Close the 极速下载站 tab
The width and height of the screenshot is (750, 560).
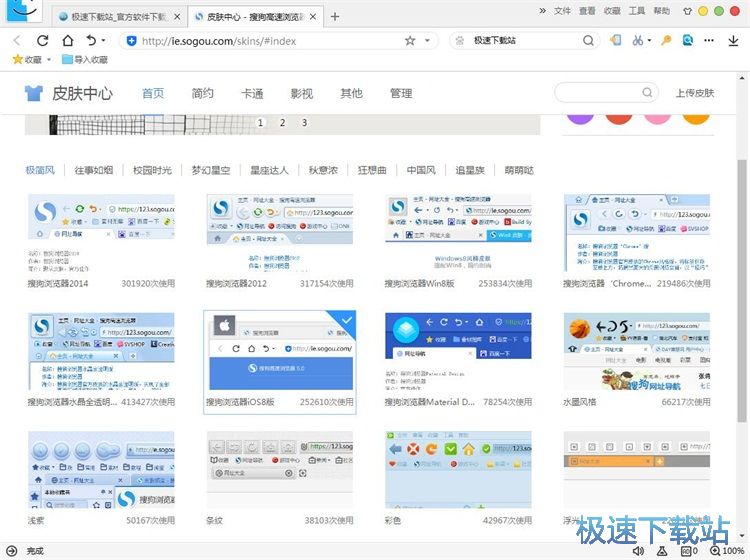tap(177, 17)
